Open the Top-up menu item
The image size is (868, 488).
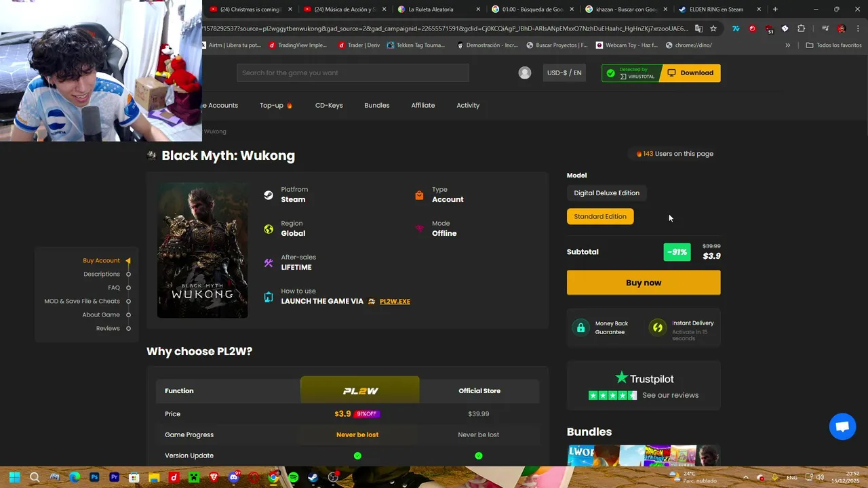(x=275, y=105)
